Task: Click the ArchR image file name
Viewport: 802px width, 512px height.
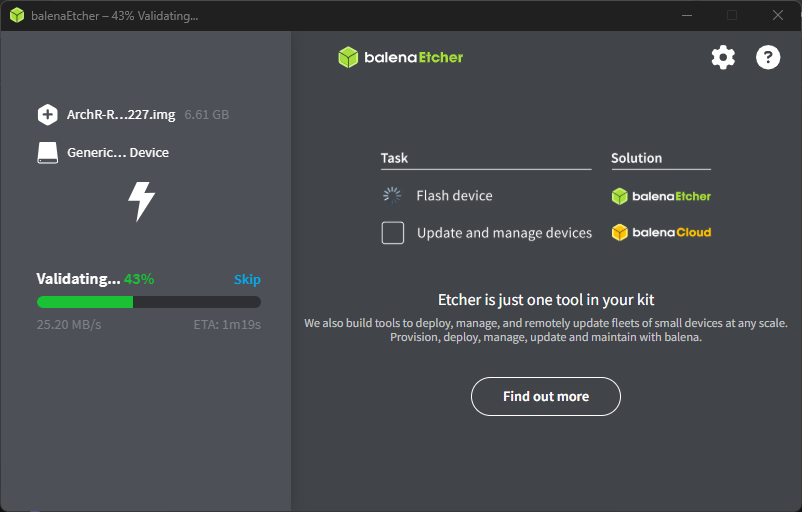Action: coord(121,115)
